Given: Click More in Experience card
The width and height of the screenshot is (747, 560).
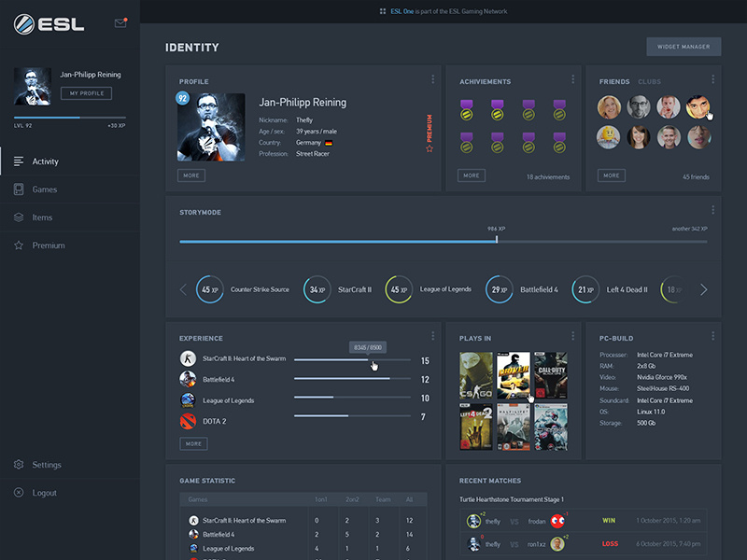Looking at the screenshot, I should 193,443.
